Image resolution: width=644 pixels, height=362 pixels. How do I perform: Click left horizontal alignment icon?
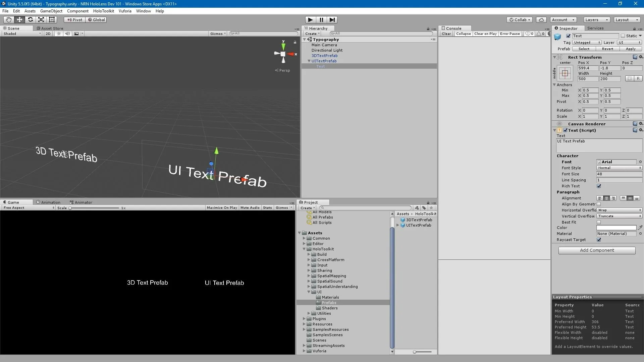coord(600,198)
